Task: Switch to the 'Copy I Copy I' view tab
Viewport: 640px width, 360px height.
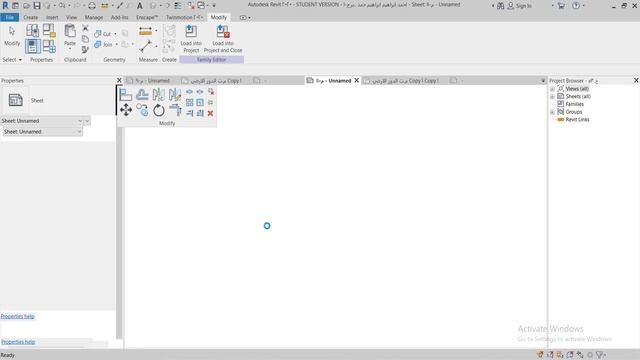Action: click(x=401, y=81)
